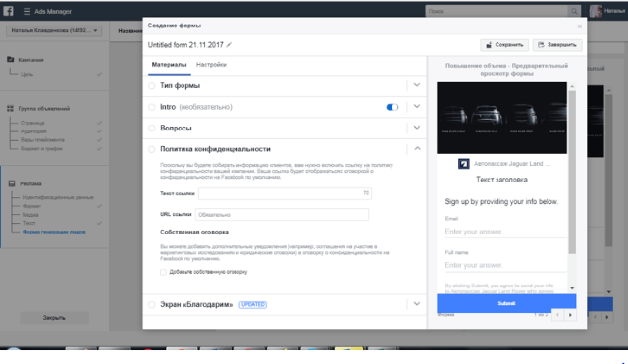Open Аудитория item in sidebar
Image resolution: width=628 pixels, height=364 pixels.
coord(33,131)
